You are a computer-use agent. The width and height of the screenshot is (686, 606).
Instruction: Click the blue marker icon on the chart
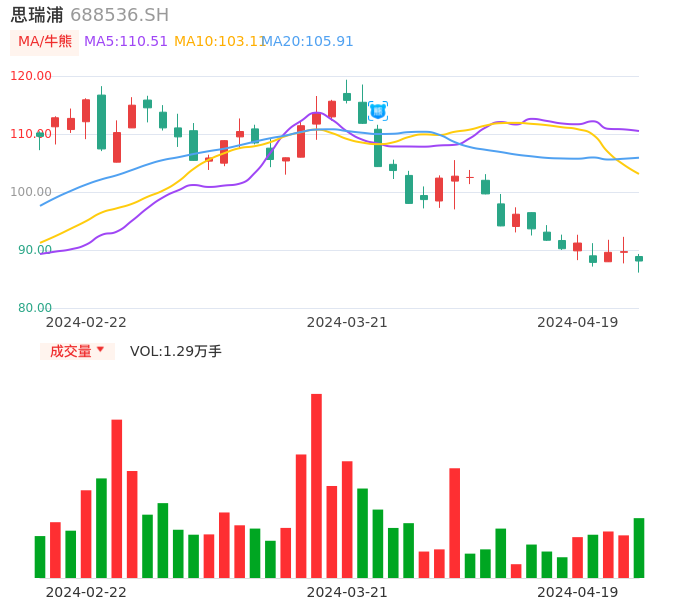point(377,111)
